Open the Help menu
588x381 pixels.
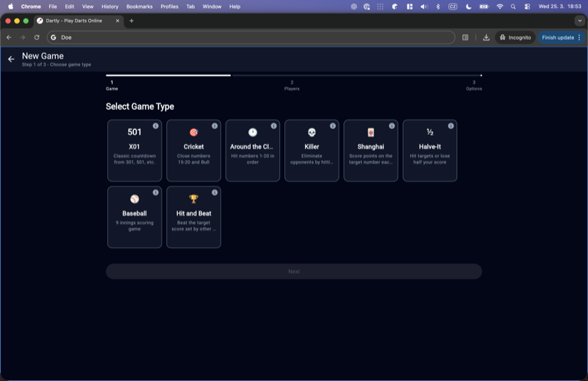tap(234, 7)
